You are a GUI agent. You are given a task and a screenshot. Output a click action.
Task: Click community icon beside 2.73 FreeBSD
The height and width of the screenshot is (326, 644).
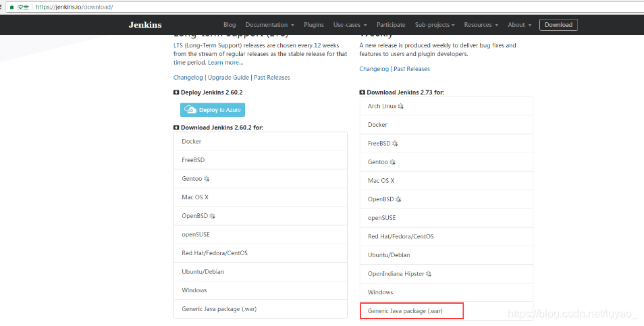pos(395,143)
